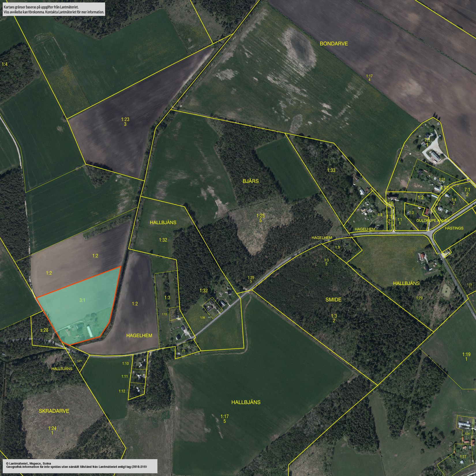Select the SMIDE forest area label
The width and height of the screenshot is (476, 476).
tap(333, 300)
